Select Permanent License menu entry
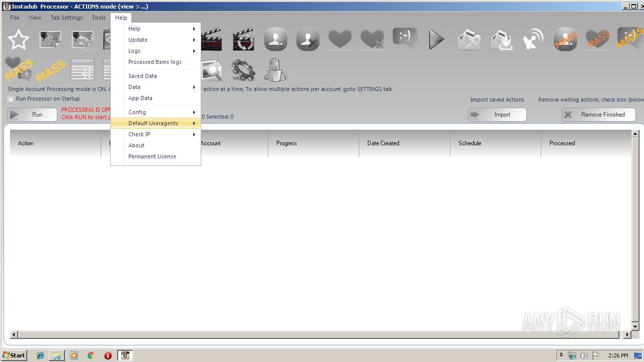644x362 pixels. (x=155, y=156)
